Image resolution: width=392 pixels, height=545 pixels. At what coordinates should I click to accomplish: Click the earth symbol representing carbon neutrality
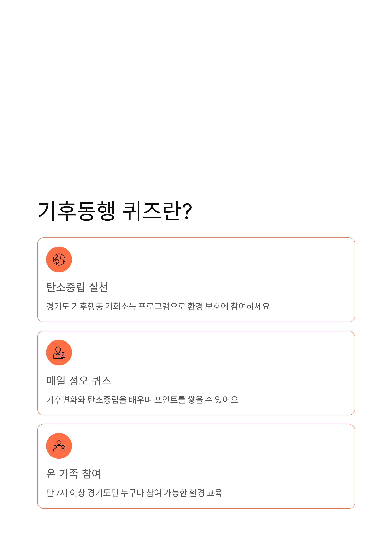tap(59, 259)
